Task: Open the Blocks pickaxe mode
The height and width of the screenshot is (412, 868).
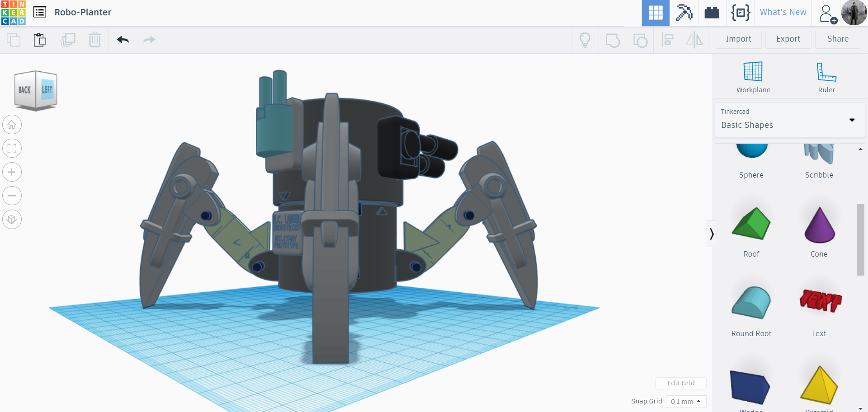Action: coord(684,13)
